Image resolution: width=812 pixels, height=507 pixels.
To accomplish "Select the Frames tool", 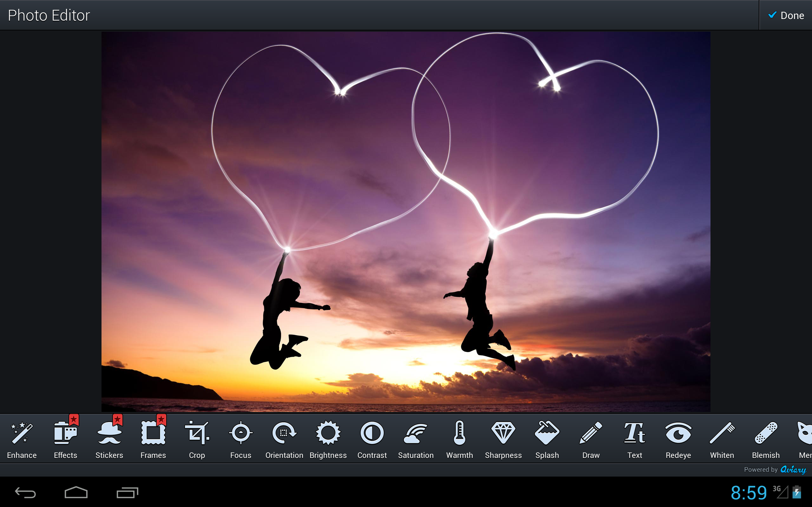I will tap(153, 439).
